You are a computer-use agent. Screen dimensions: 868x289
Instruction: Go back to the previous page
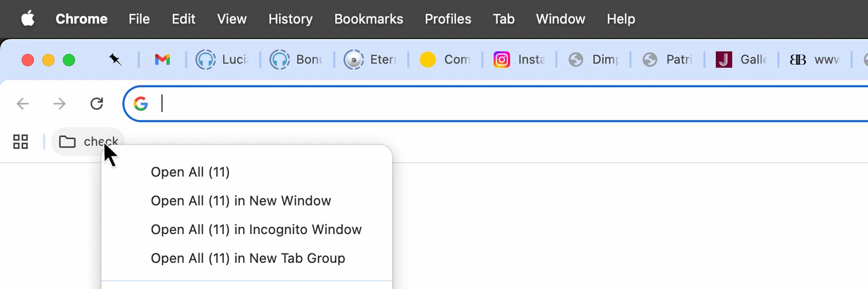coord(23,104)
